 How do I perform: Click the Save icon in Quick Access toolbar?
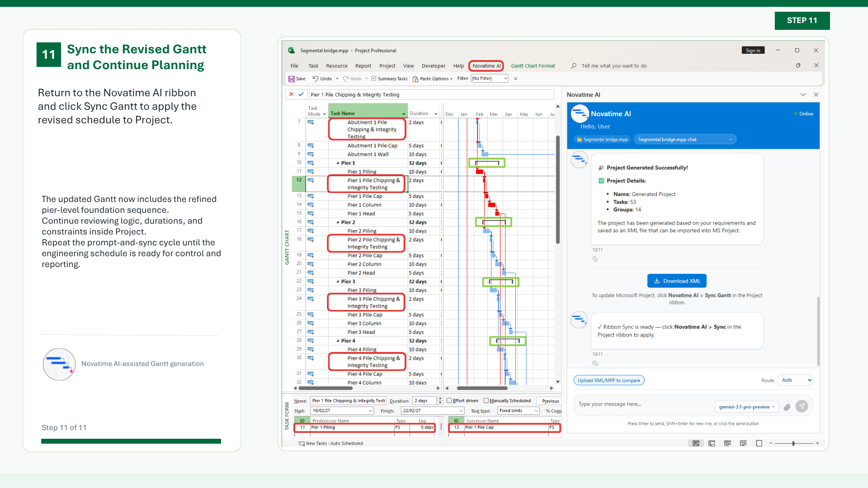pyautogui.click(x=292, y=79)
